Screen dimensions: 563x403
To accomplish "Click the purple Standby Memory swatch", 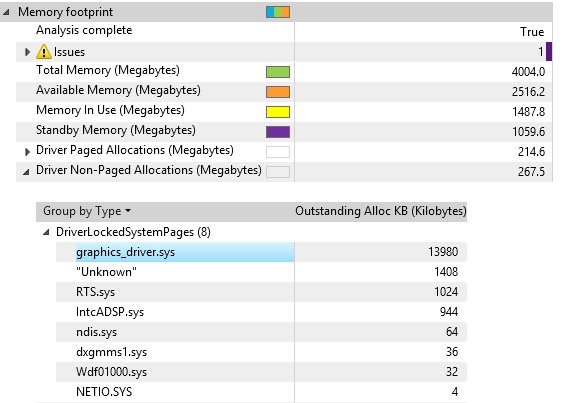I will click(x=278, y=132).
